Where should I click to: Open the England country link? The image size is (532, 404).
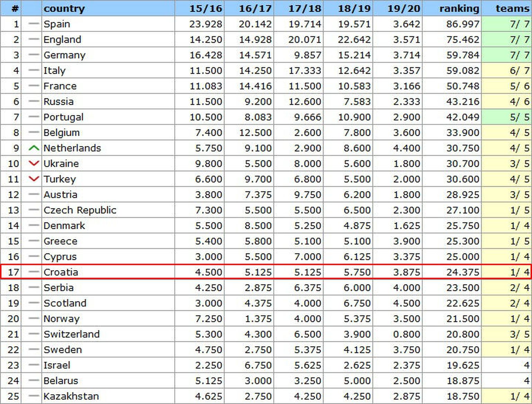62,39
